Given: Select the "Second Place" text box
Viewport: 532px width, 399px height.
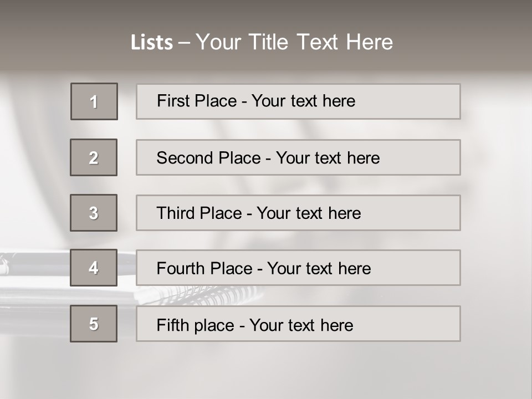Looking at the screenshot, I should (298, 157).
